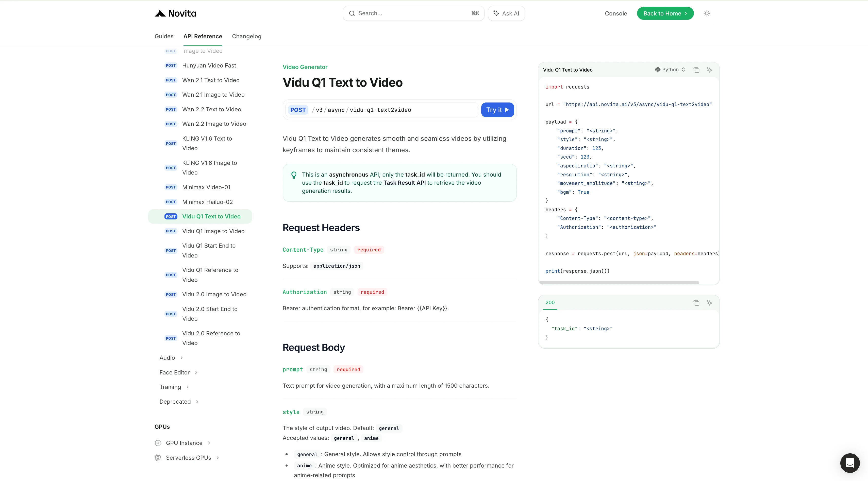This screenshot has width=868, height=481.
Task: Click the search magnifier icon
Action: coord(352,13)
